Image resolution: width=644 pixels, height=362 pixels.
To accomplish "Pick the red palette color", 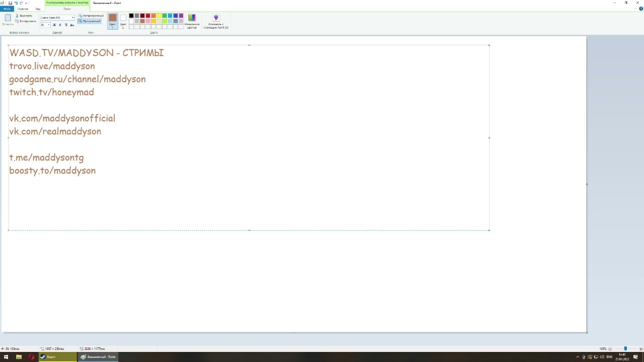I will pos(148,16).
